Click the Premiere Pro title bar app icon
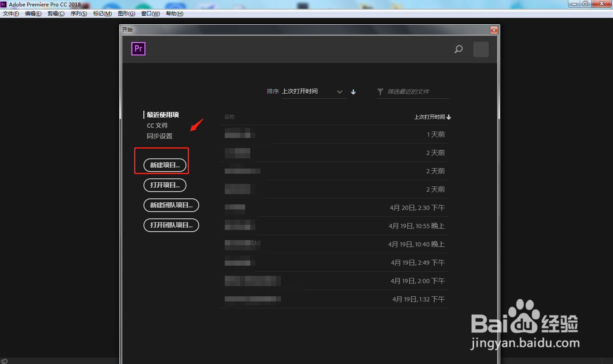 (x=3, y=4)
